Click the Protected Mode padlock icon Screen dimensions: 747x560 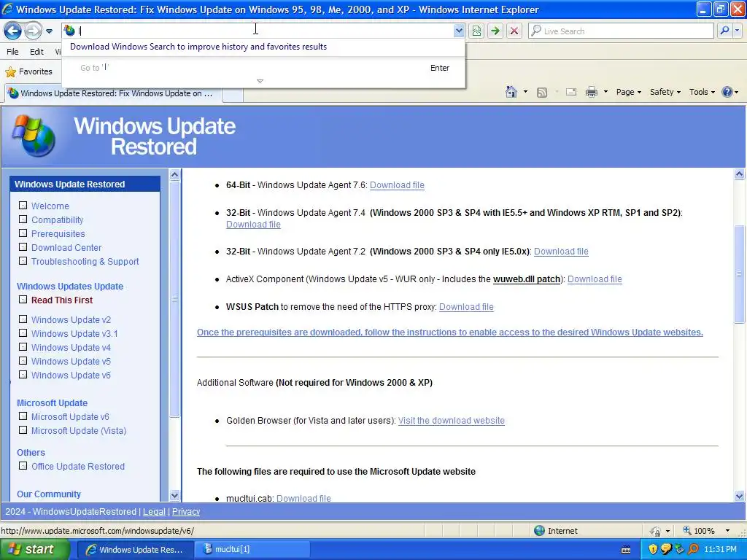point(656,531)
